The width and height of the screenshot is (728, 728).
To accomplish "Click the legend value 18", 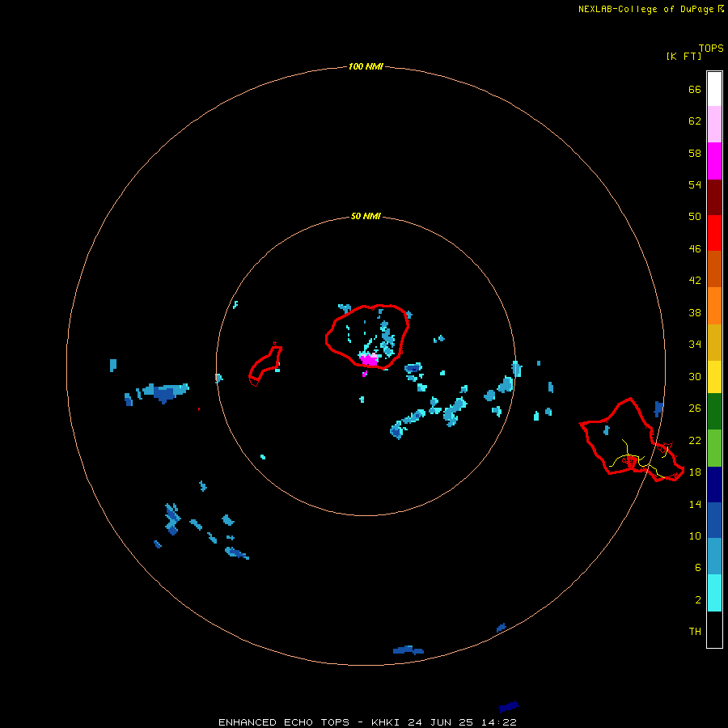I will click(x=695, y=472).
